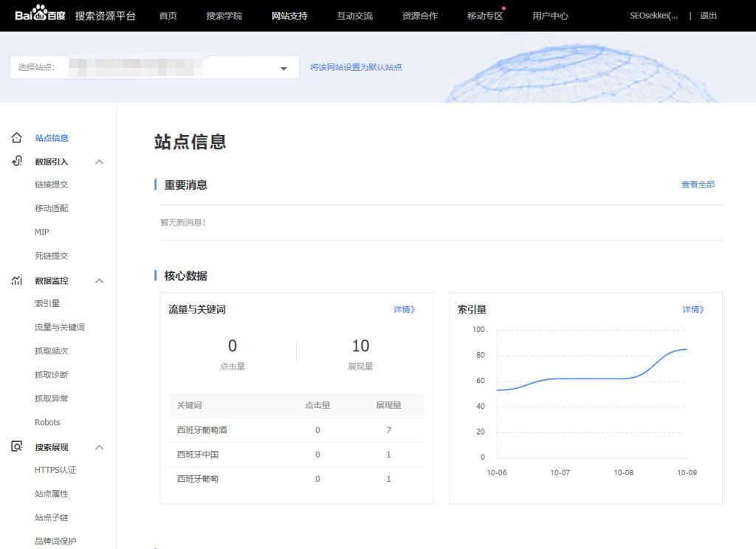756x549 pixels.
Task: Collapse the 搜索展现 sidebar section
Action: click(100, 447)
